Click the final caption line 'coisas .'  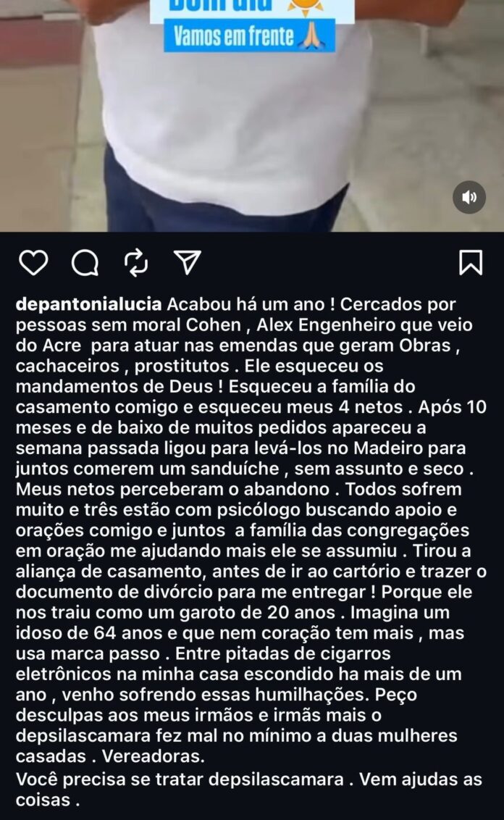[48, 800]
